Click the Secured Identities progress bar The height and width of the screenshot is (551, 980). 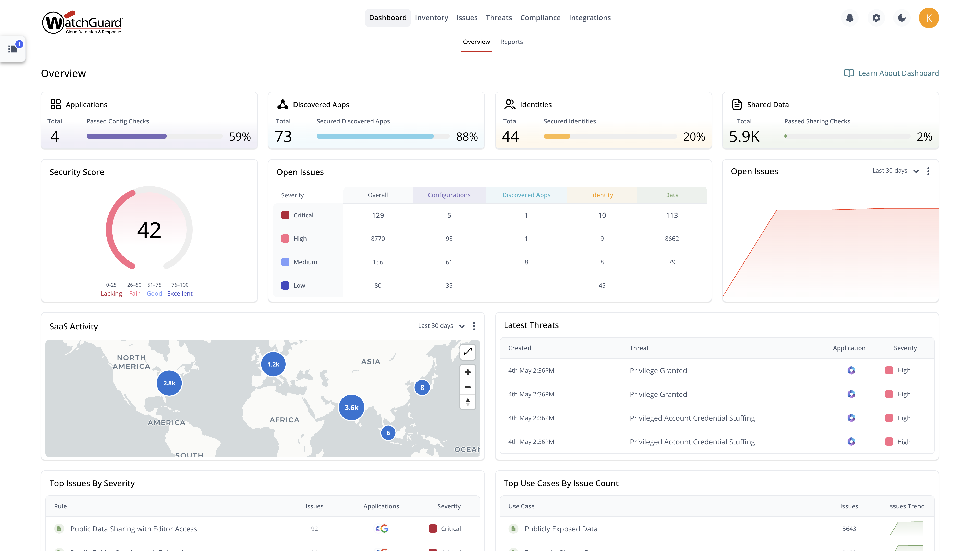tap(610, 136)
